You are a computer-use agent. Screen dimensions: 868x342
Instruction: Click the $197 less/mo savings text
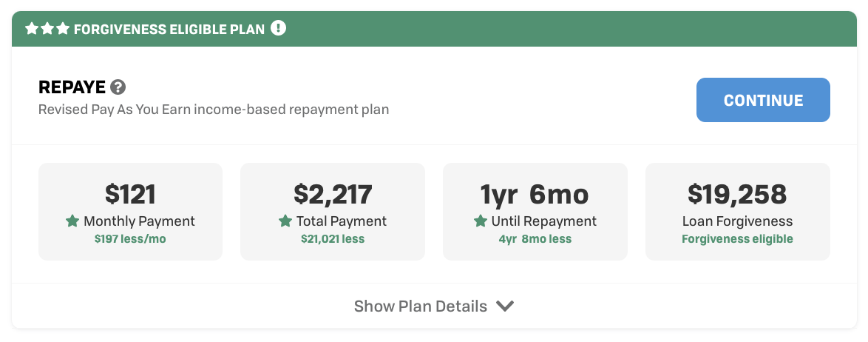(x=130, y=239)
